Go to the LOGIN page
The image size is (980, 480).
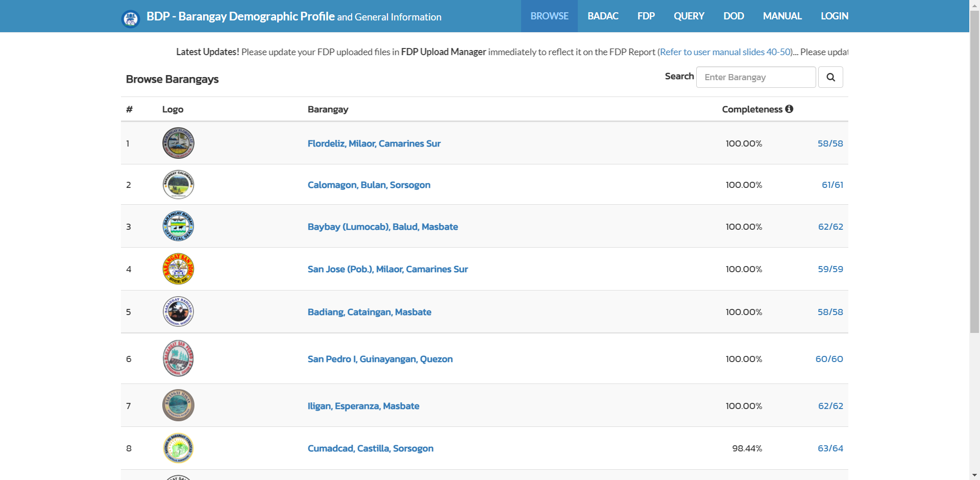pos(834,16)
